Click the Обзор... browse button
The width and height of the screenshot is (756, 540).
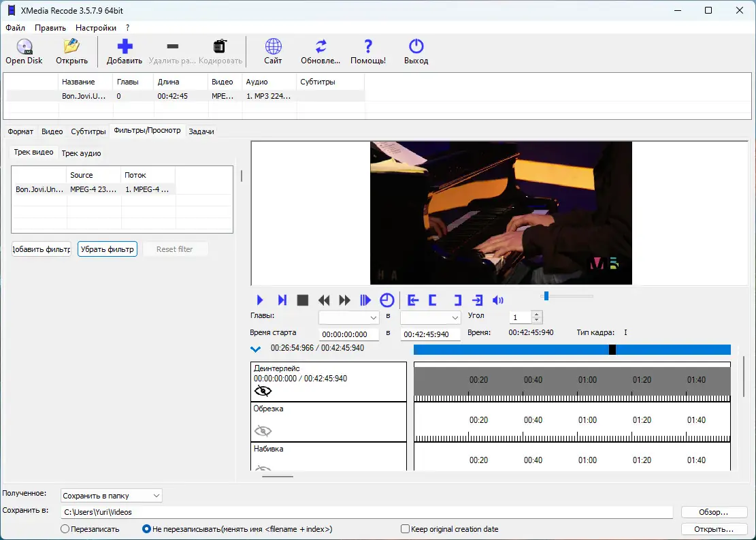point(713,512)
